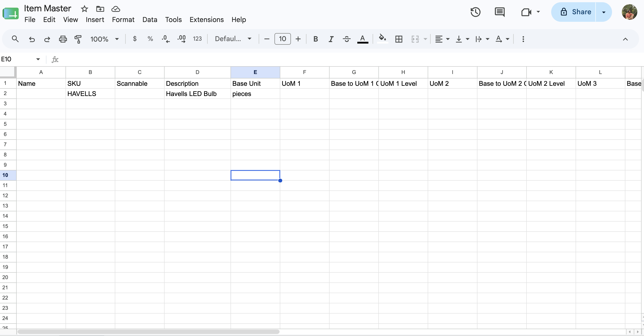This screenshot has height=336, width=644.
Task: Open the Tools menu
Action: pyautogui.click(x=173, y=20)
